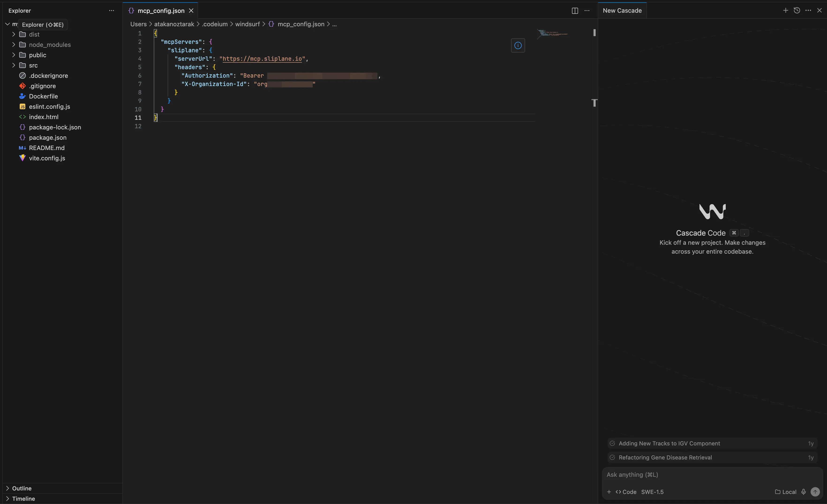Click the blue info icon in editor

click(518, 46)
